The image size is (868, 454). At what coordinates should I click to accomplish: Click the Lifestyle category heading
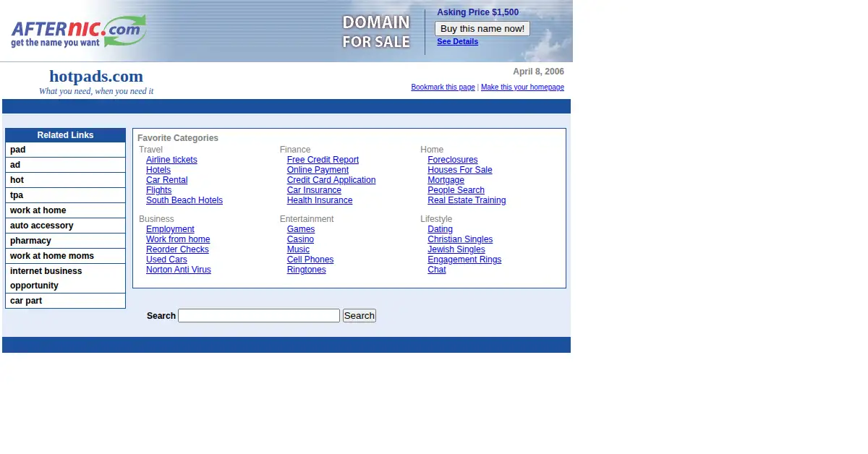[436, 219]
